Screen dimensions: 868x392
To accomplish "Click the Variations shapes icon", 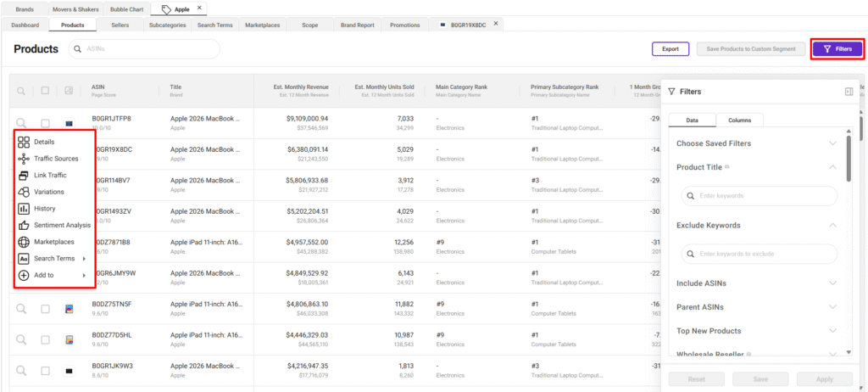I will pos(24,192).
